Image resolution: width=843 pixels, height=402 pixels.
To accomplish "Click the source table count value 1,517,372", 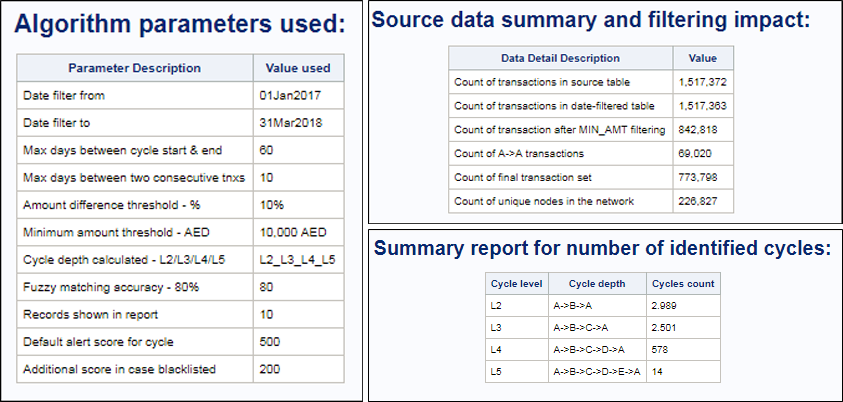I will click(x=703, y=82).
